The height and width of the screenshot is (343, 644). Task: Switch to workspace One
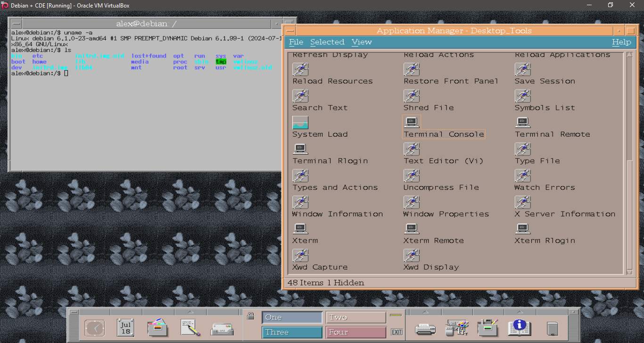[292, 318]
